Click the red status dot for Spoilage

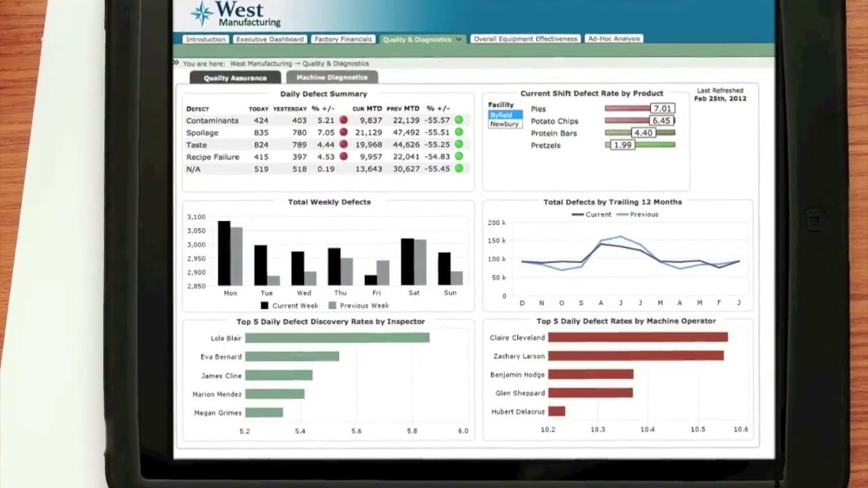[x=344, y=132]
